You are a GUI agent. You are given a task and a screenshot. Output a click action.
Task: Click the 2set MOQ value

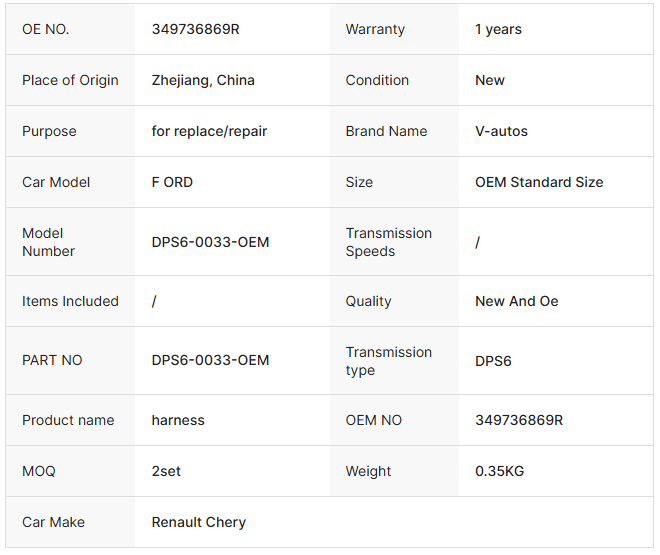point(166,471)
